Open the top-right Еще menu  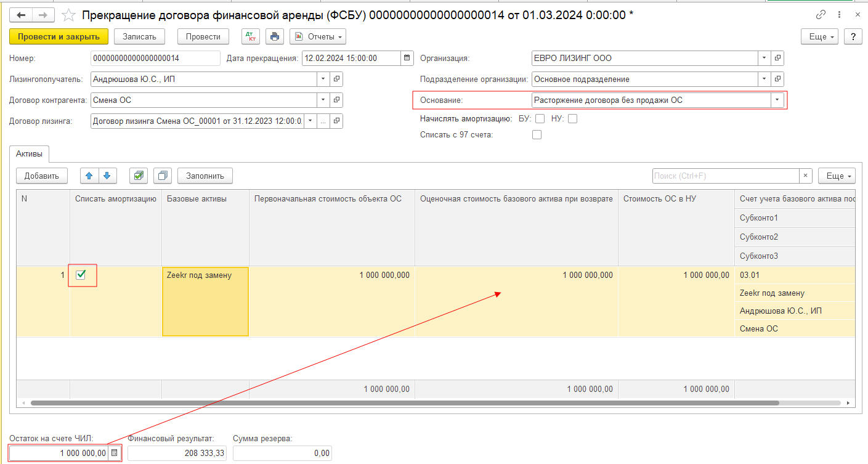point(821,36)
